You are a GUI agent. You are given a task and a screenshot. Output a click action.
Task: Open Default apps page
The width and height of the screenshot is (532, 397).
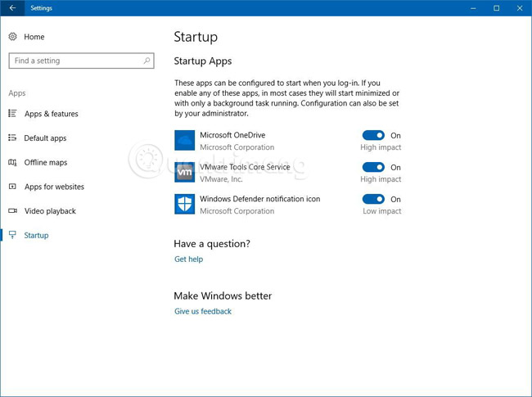pyautogui.click(x=45, y=138)
